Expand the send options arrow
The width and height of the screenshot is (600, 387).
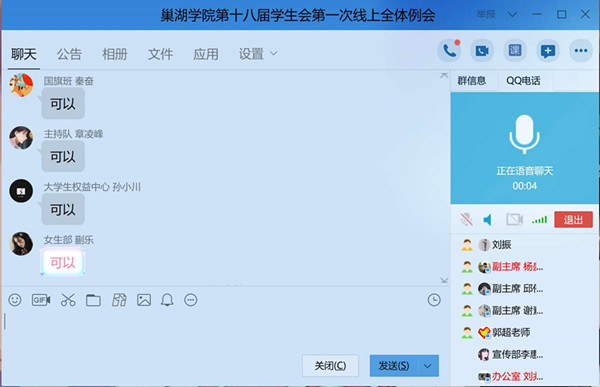point(428,366)
